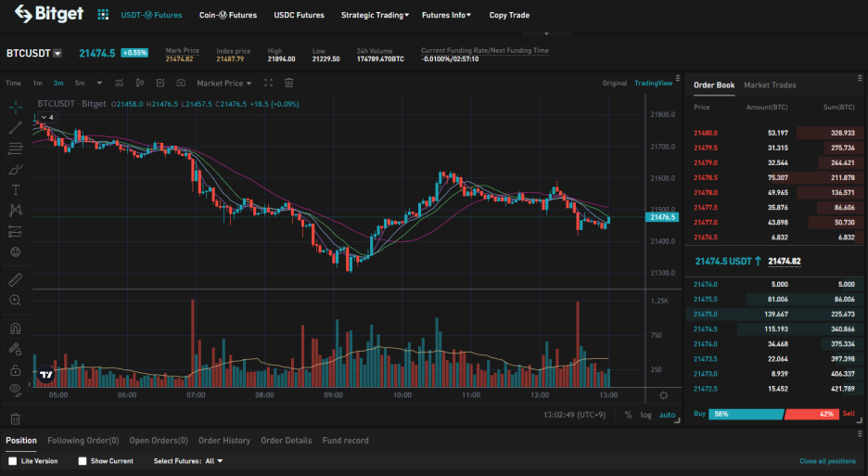Image resolution: width=868 pixels, height=476 pixels.
Task: Open the Order History tab
Action: point(224,441)
